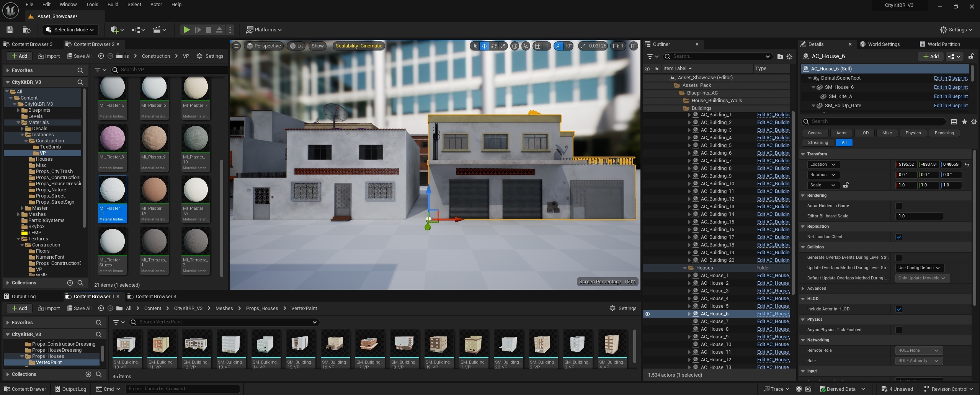Activate the Translate tool in the viewport toolbar
Viewport: 980px width, 395px height.
484,46
